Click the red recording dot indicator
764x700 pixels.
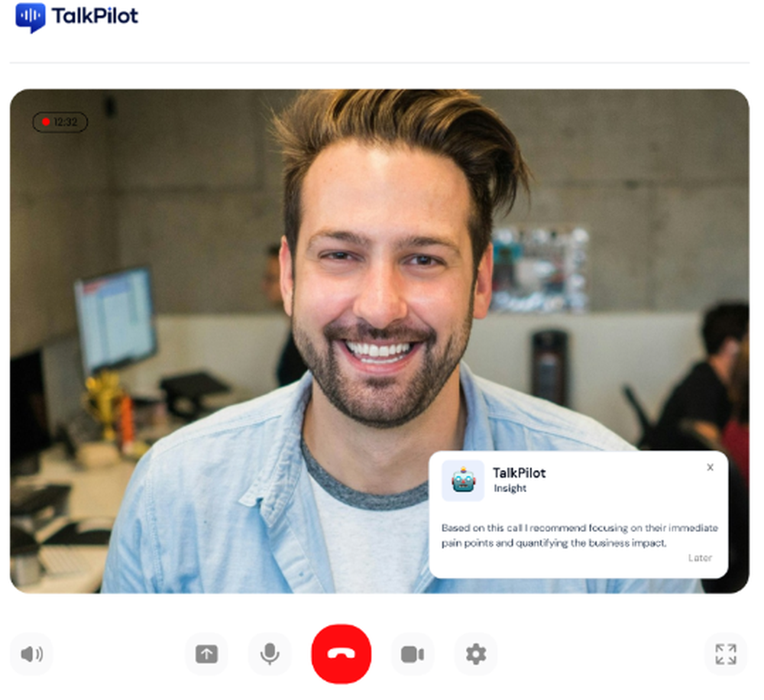click(x=47, y=122)
